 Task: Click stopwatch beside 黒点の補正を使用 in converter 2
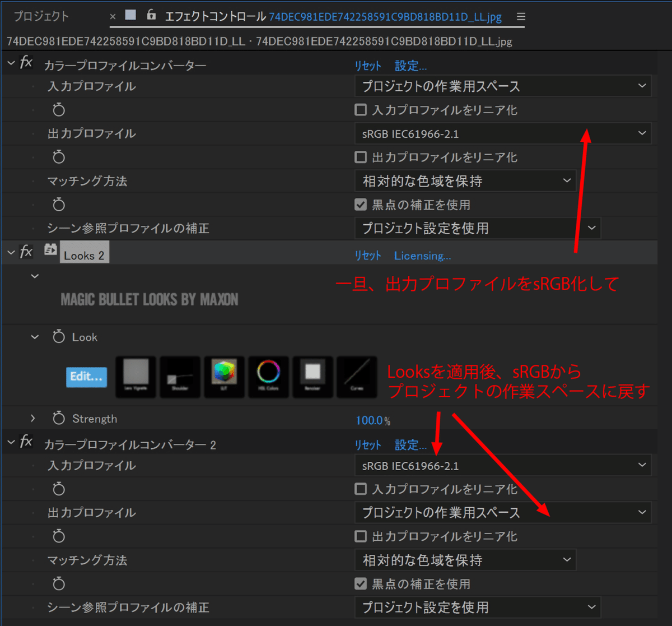59,583
